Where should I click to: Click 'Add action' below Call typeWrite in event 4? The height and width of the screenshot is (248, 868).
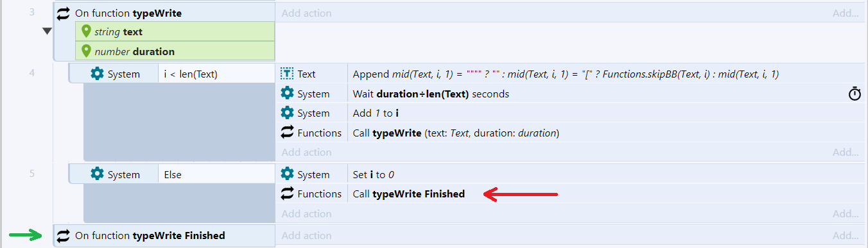(x=307, y=152)
